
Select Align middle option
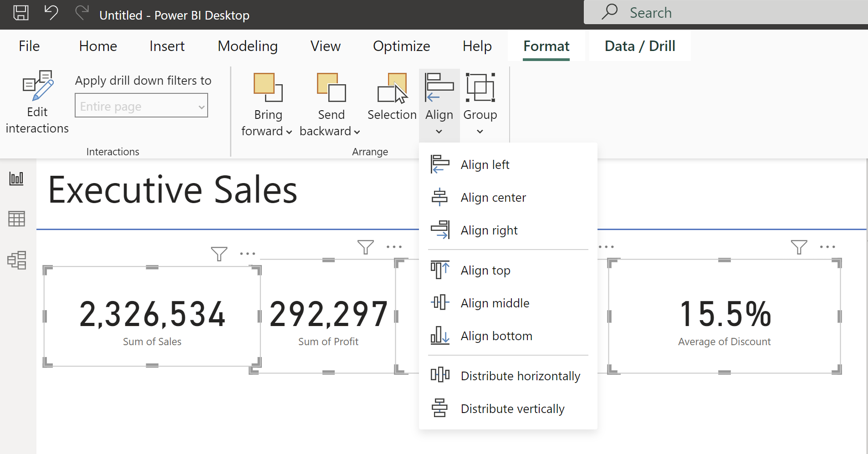495,303
